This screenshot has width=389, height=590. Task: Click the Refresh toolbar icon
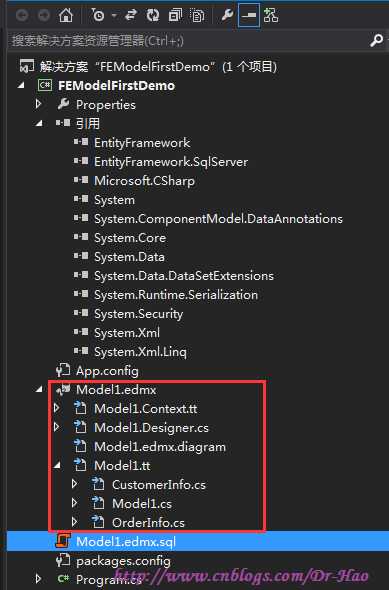[x=153, y=15]
